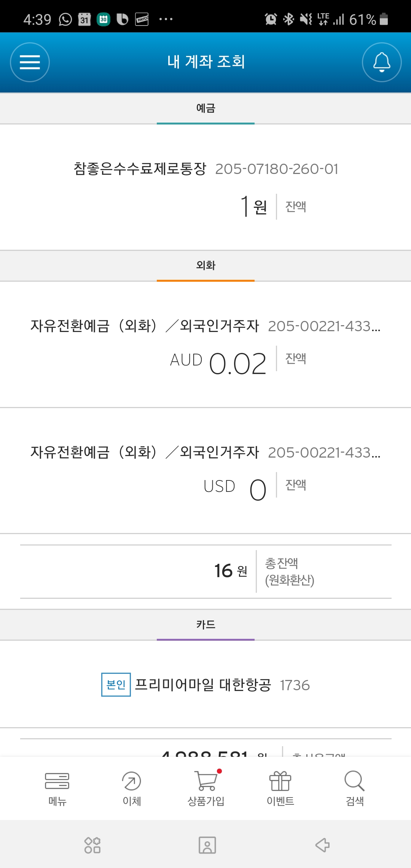Open 참좋은수수료제로통장 account details

click(x=205, y=169)
